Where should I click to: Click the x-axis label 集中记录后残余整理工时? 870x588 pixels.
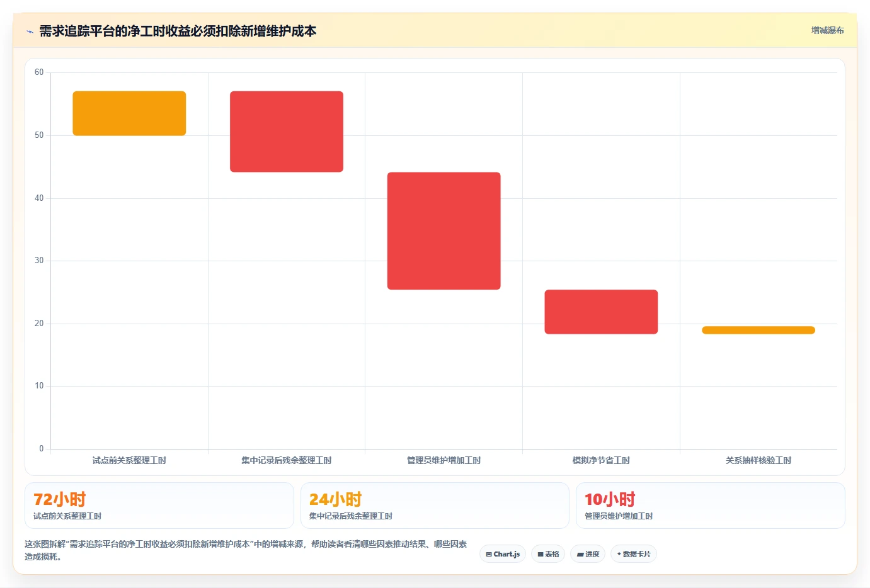click(x=287, y=460)
